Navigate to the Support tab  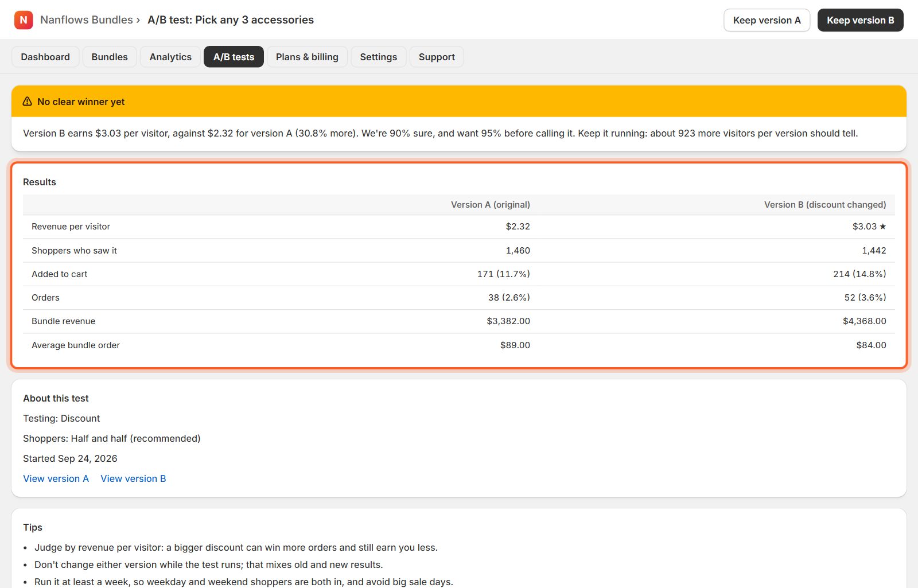(x=437, y=57)
